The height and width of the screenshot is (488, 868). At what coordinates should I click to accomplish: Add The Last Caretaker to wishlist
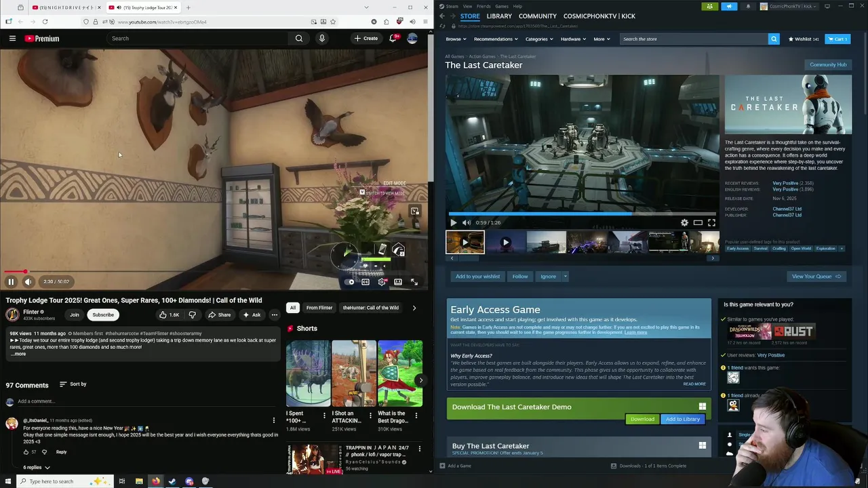click(x=477, y=277)
